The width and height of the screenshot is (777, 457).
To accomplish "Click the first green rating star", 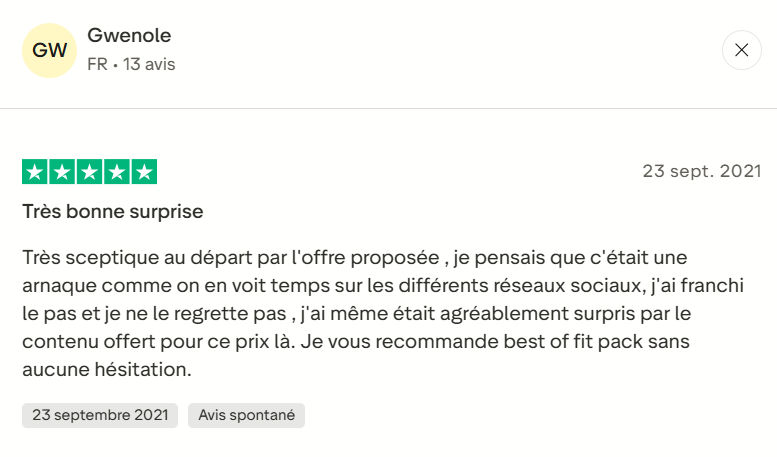I will [x=35, y=172].
